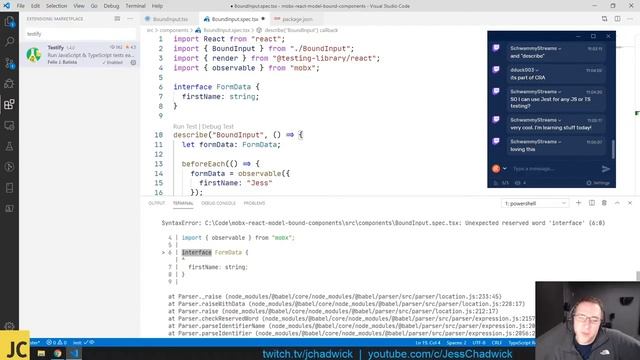
Task: Open the Go menu
Action: pyautogui.click(x=94, y=6)
